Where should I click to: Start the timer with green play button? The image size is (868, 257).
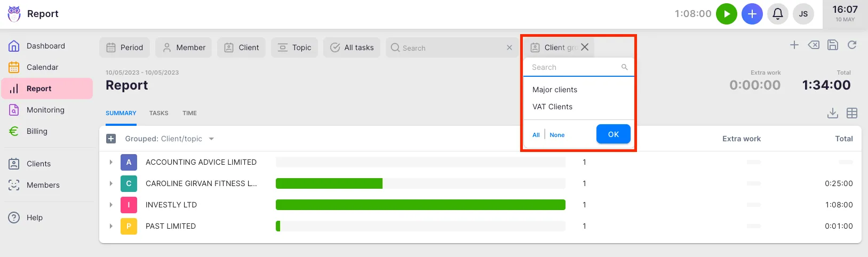click(x=726, y=14)
